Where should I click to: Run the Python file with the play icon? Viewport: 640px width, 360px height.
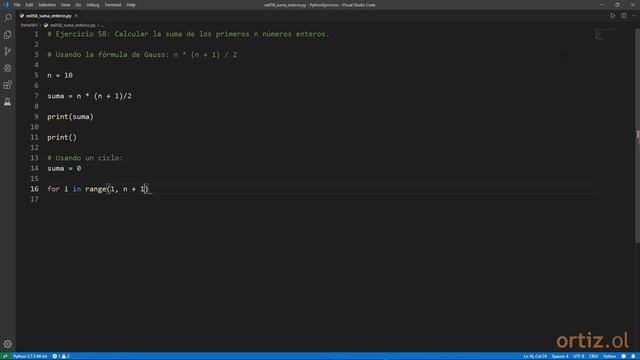tap(612, 16)
